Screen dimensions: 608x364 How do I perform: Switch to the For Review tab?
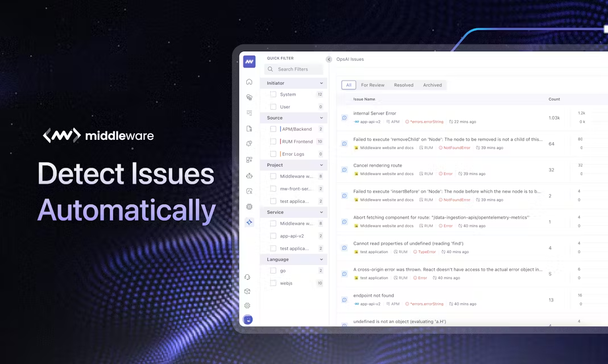click(x=373, y=85)
